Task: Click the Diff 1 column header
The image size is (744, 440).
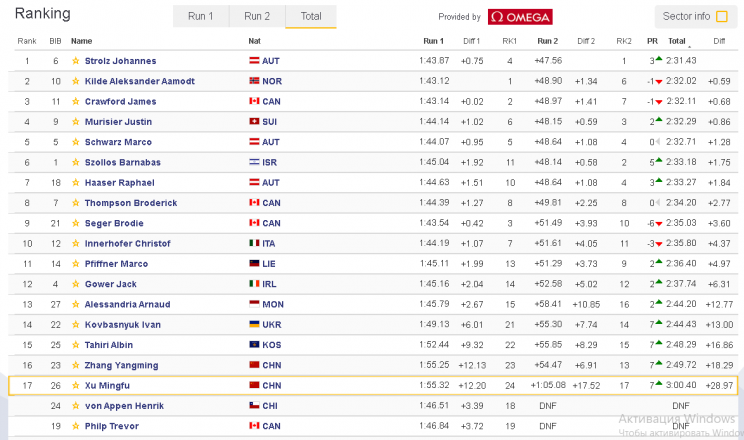Action: pyautogui.click(x=472, y=41)
